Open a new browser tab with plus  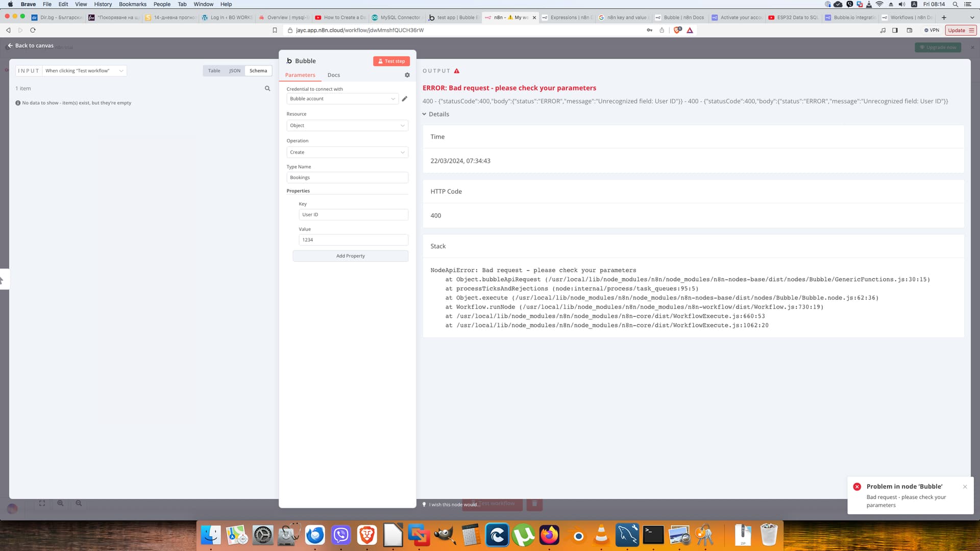[x=944, y=17]
